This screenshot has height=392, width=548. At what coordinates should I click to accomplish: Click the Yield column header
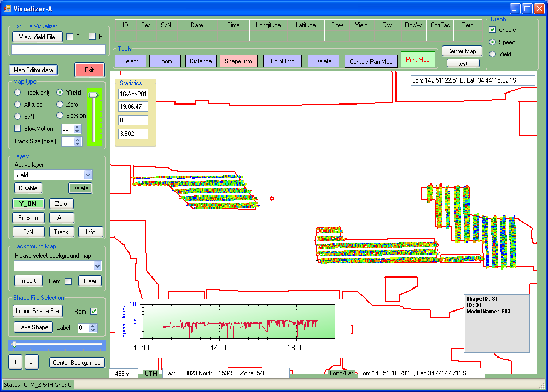(361, 25)
